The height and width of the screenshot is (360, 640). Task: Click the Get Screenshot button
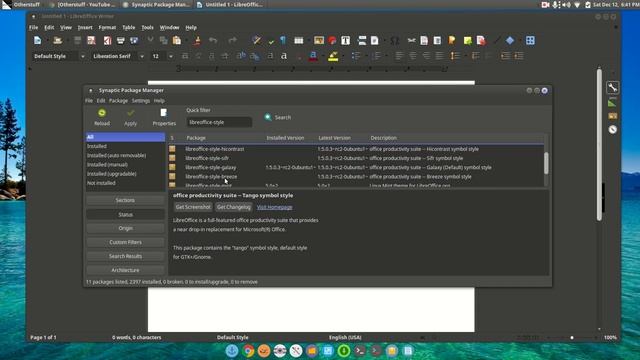tap(193, 207)
